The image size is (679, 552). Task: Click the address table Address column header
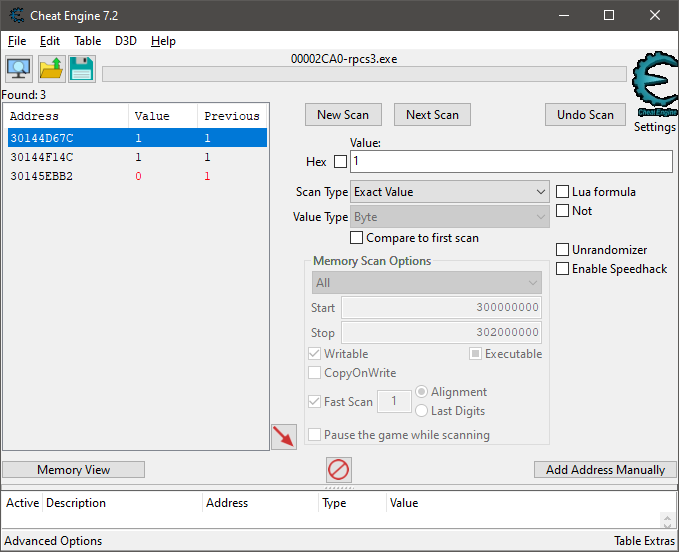point(261,503)
